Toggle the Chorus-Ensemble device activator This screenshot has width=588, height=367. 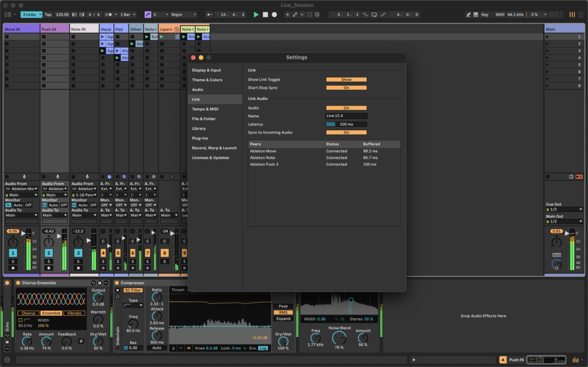[18, 283]
